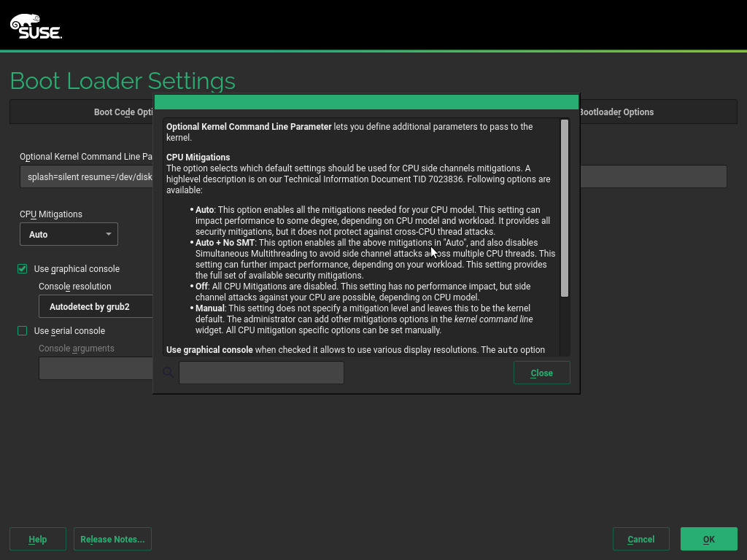Click the SUSE chameleon logo
This screenshot has width=747, height=560.
35,26
